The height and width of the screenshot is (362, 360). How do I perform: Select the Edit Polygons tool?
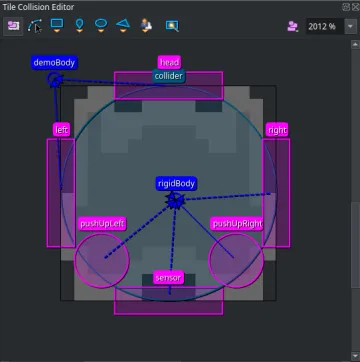(x=35, y=26)
